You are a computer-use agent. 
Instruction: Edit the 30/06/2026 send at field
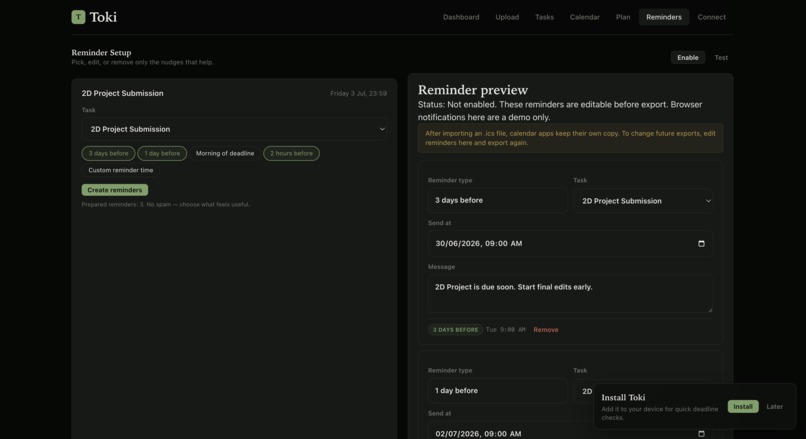[x=571, y=244]
